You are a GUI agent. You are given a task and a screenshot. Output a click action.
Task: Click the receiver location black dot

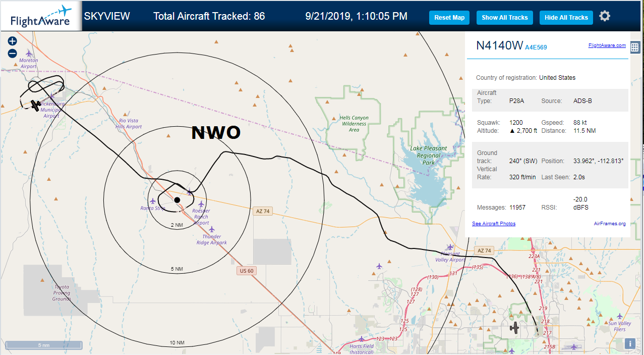[x=177, y=200]
